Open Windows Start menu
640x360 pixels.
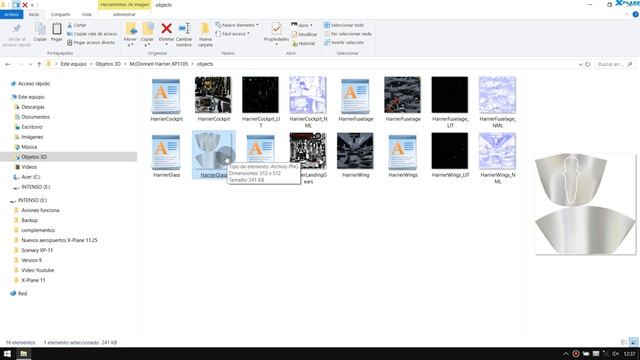[7, 354]
